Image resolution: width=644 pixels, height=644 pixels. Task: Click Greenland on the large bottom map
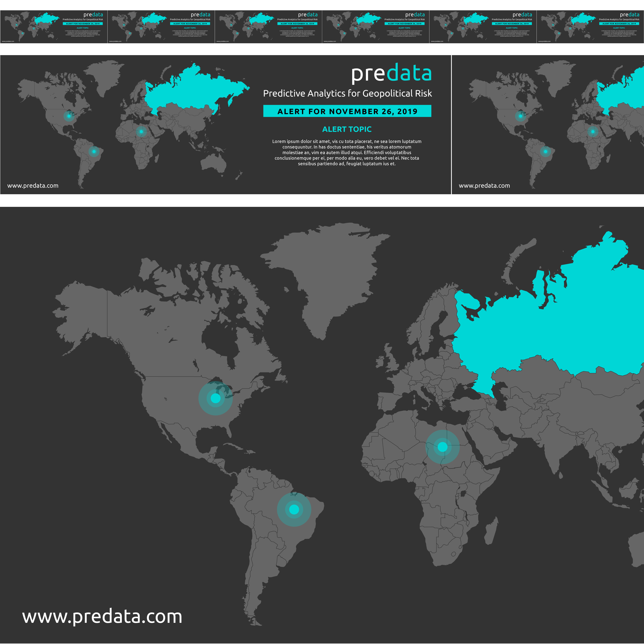point(328,273)
